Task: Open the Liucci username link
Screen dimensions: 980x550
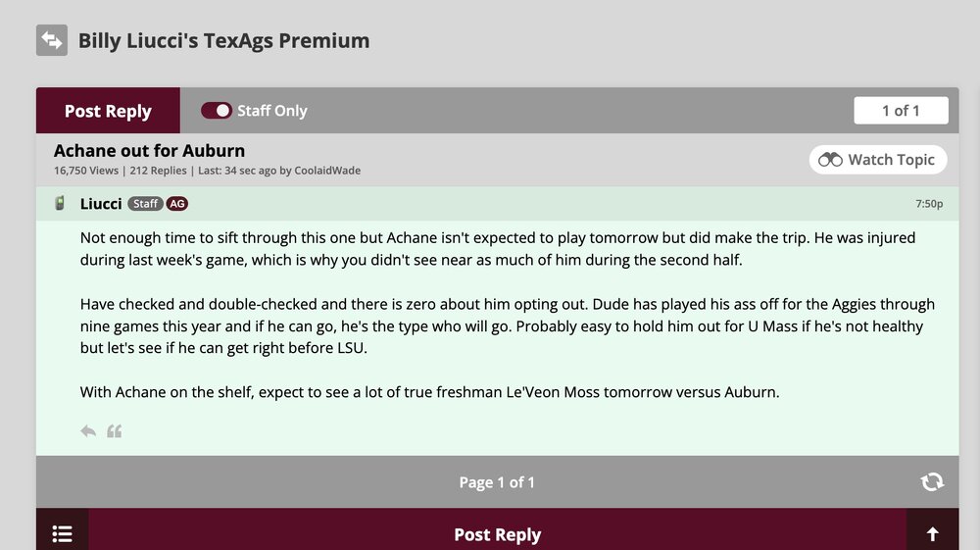Action: click(101, 204)
